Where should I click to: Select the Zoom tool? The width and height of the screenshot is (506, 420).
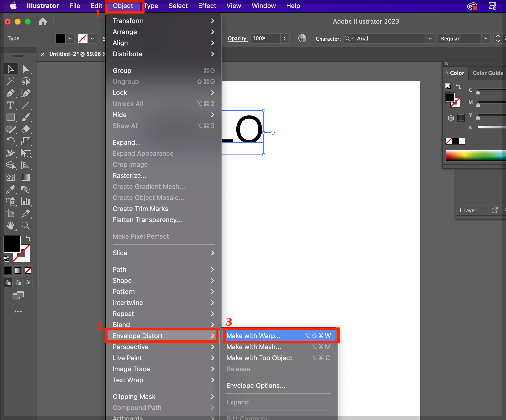click(26, 226)
